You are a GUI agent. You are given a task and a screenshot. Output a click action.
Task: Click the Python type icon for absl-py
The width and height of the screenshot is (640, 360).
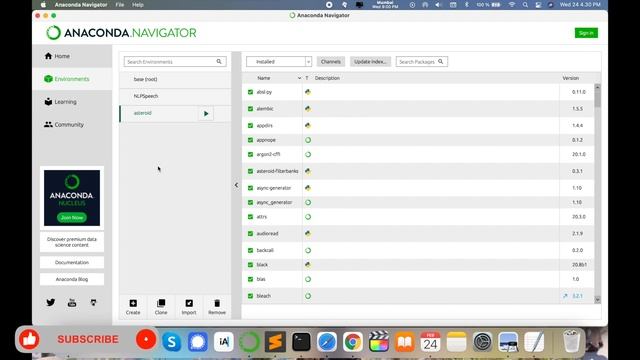point(308,92)
